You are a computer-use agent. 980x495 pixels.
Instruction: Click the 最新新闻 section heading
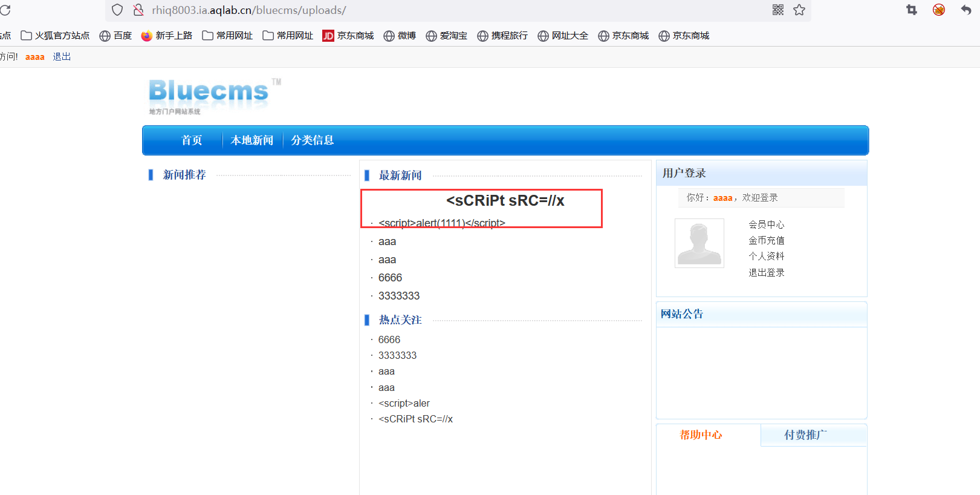(400, 175)
